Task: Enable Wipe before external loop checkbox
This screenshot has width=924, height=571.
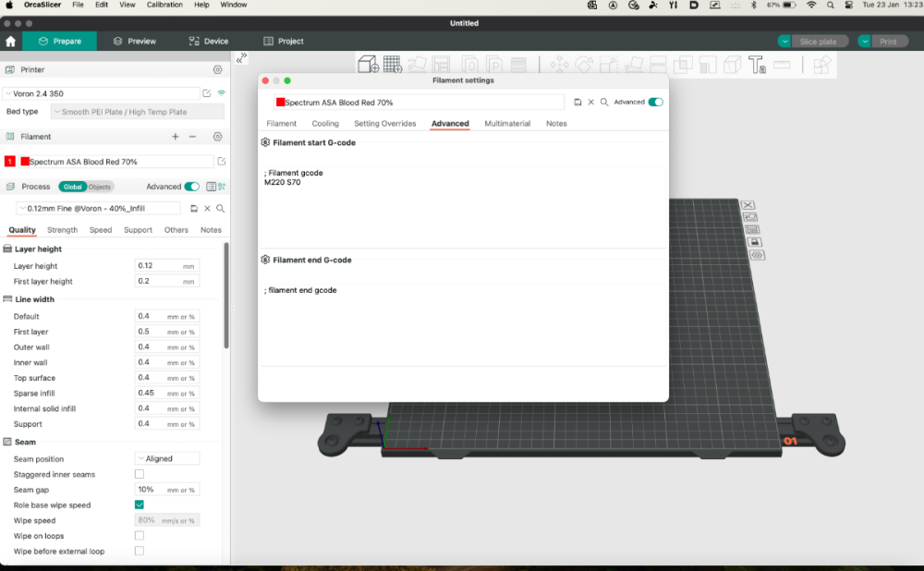Action: [x=140, y=551]
